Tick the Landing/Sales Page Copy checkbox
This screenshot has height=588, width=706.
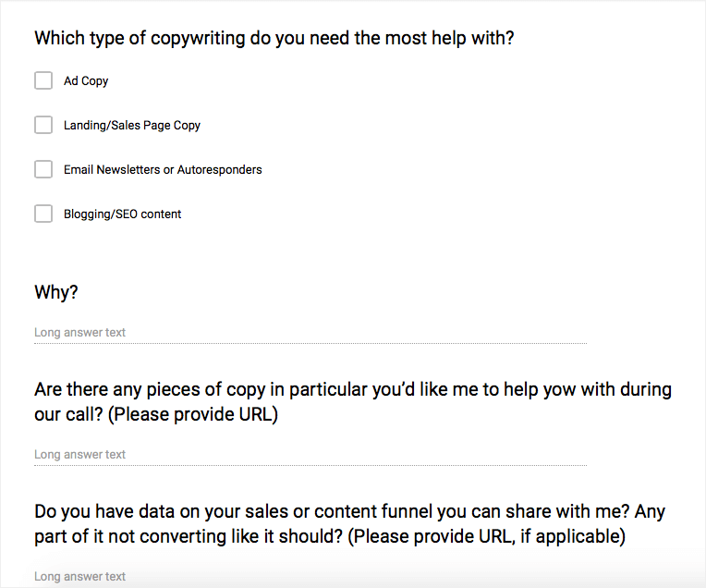point(43,125)
